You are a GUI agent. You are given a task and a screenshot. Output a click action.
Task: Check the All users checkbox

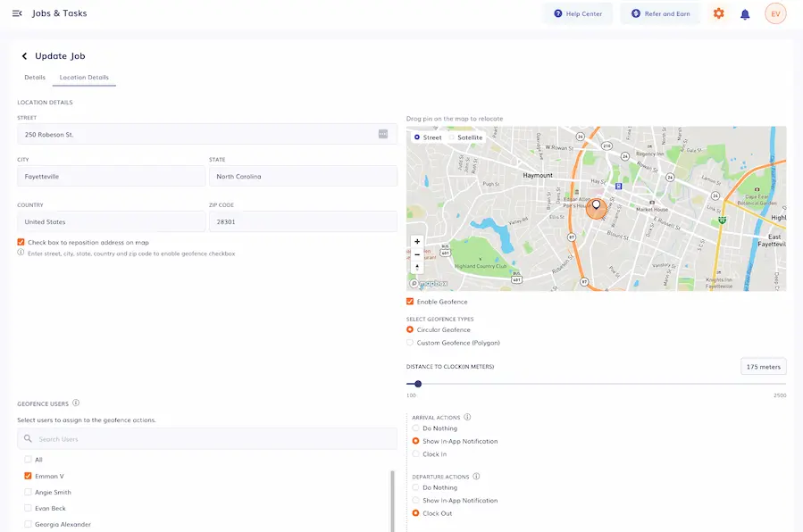(28, 460)
